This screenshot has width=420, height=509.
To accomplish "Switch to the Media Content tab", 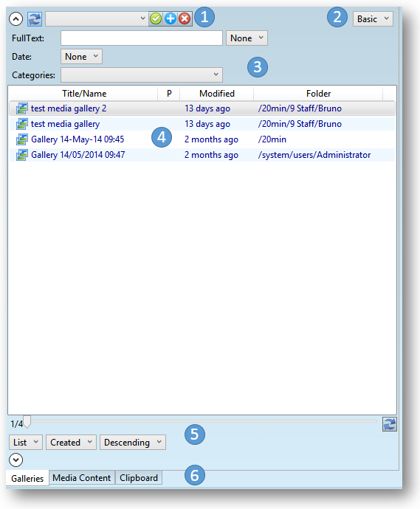I will click(x=82, y=478).
